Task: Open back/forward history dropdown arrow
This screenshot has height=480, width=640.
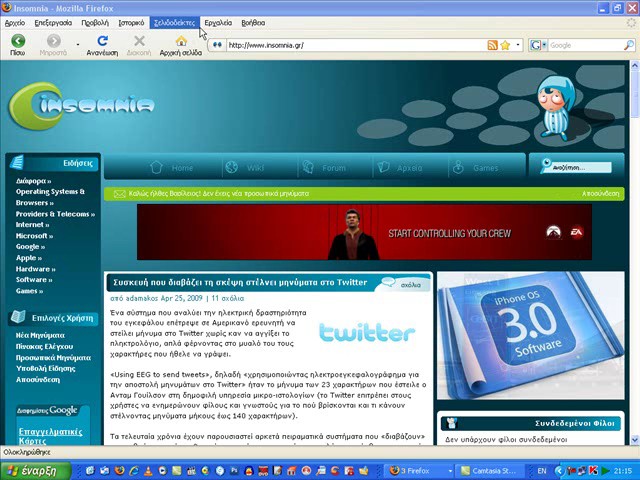Action: coord(78,44)
